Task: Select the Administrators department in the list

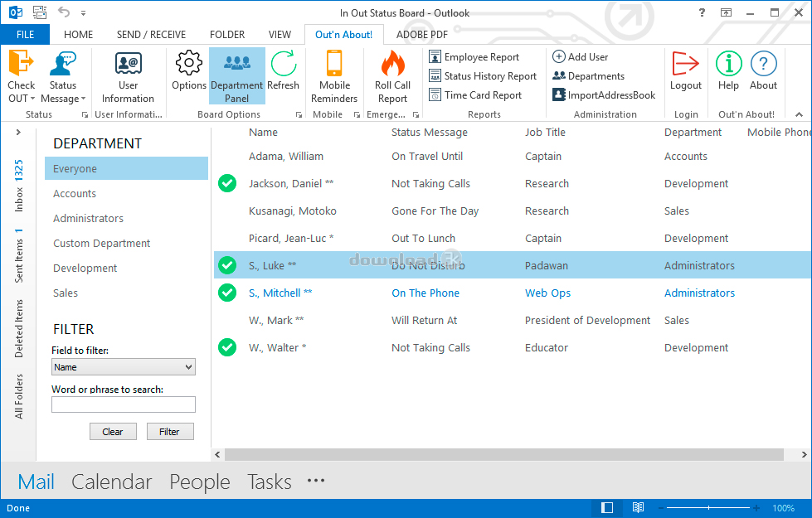Action: pyautogui.click(x=89, y=218)
